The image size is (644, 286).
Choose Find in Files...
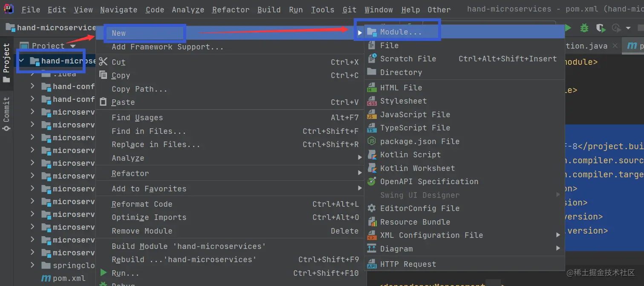[x=230, y=131]
